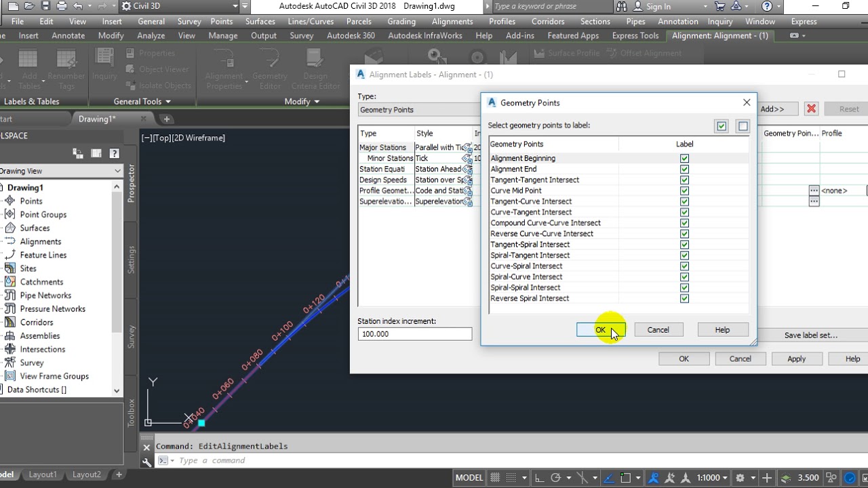Switch to the Analyze ribbon tab
This screenshot has height=488, width=868.
[x=151, y=35]
